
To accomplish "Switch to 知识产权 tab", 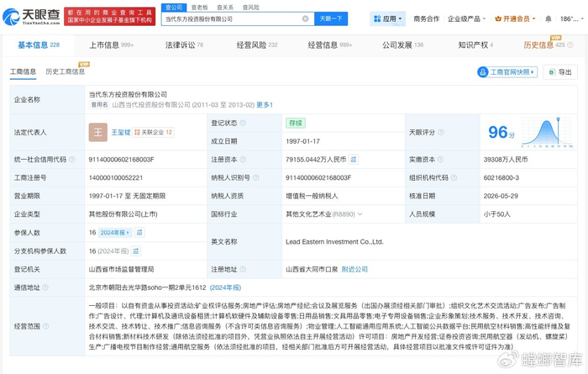I will 475,45.
